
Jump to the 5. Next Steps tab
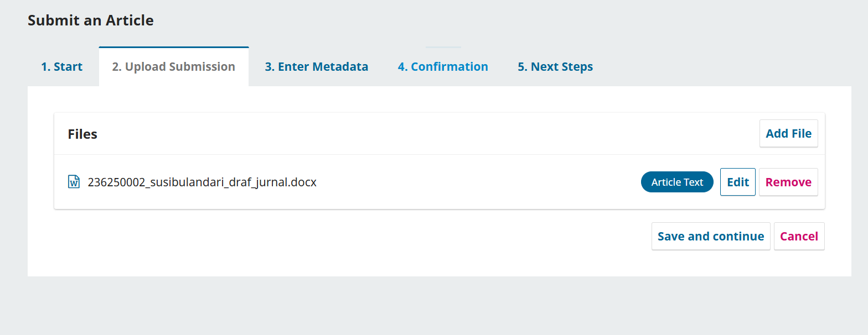(x=555, y=67)
